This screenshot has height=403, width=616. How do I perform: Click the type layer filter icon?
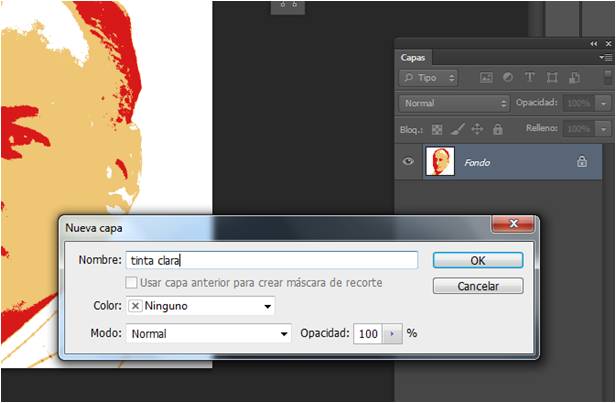tap(529, 77)
